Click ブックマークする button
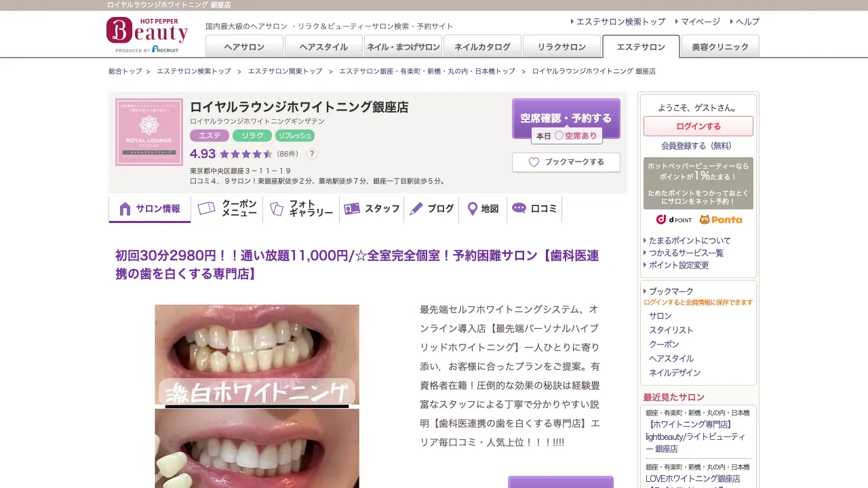Viewport: 868px width, 488px height. pos(566,162)
